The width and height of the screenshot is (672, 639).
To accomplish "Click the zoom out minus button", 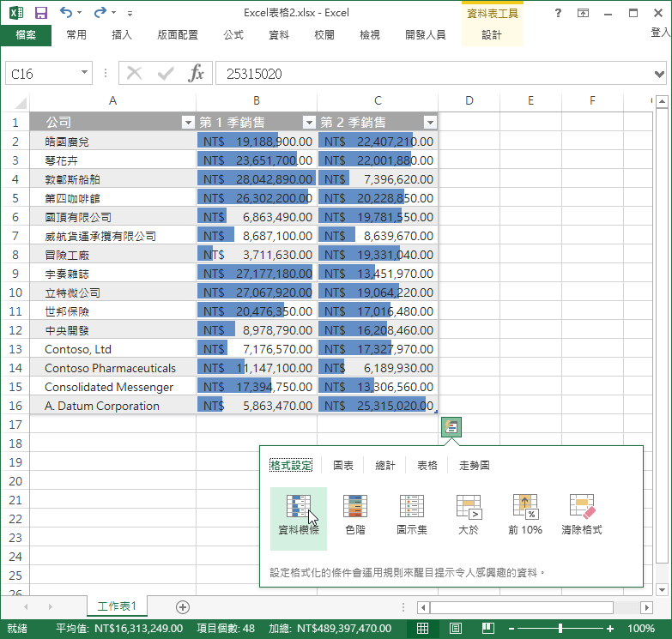I will point(512,629).
